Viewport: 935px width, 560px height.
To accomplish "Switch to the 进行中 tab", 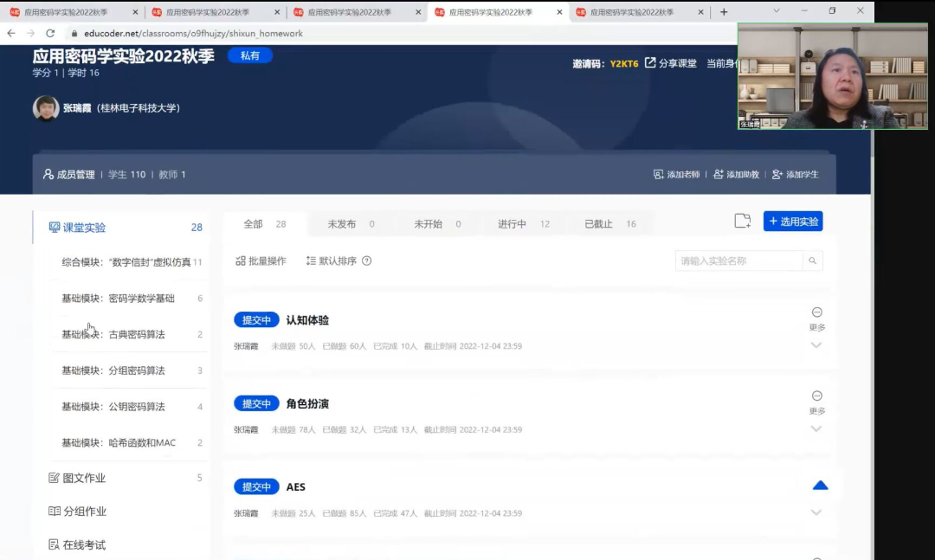I will (512, 224).
